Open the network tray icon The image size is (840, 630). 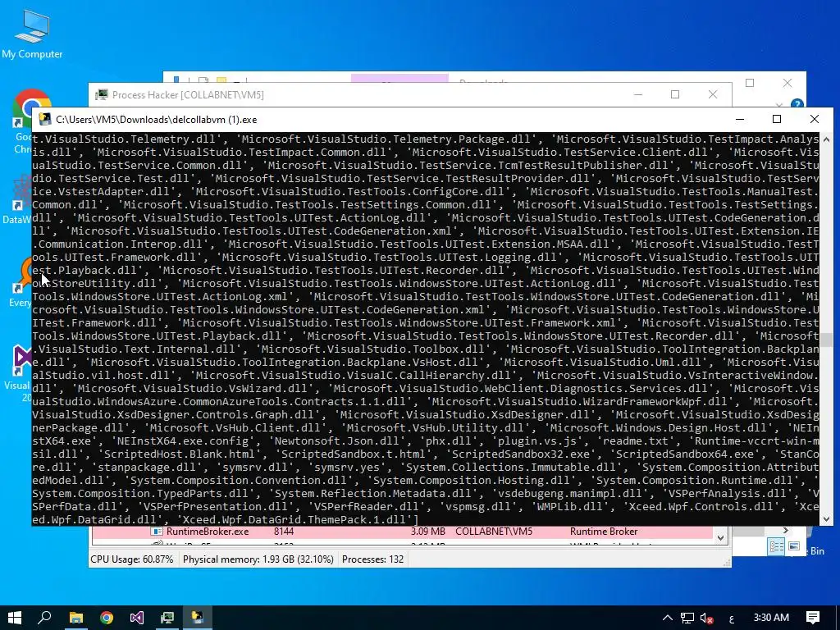coord(687,618)
